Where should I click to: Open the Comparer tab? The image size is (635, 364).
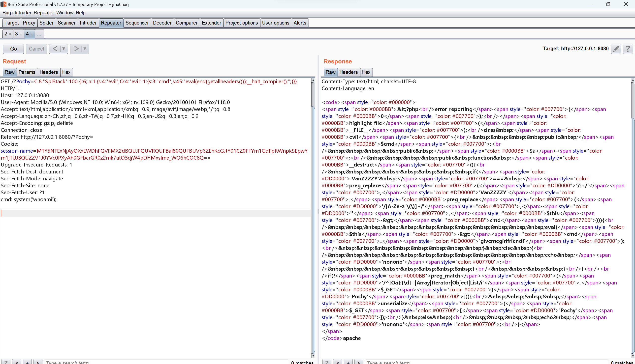(x=187, y=23)
